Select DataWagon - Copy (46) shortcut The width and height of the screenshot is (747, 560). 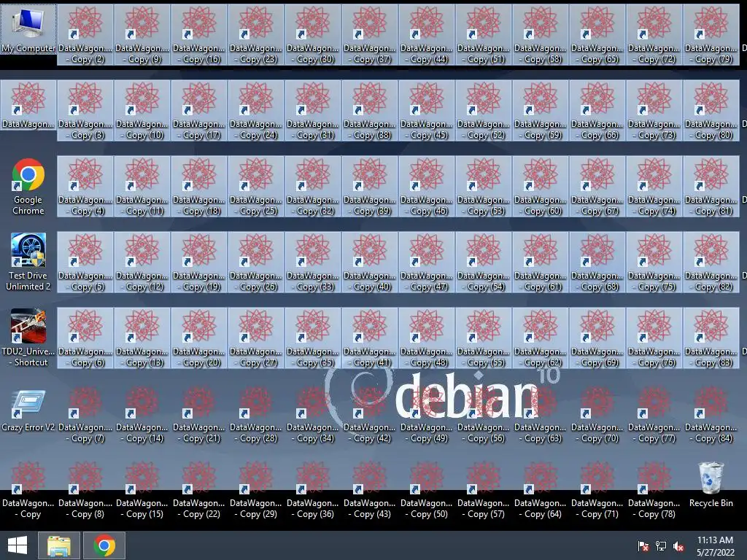pyautogui.click(x=427, y=187)
